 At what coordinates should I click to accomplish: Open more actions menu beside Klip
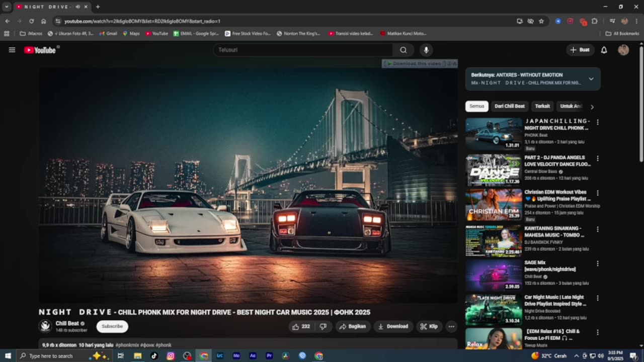pos(451,326)
